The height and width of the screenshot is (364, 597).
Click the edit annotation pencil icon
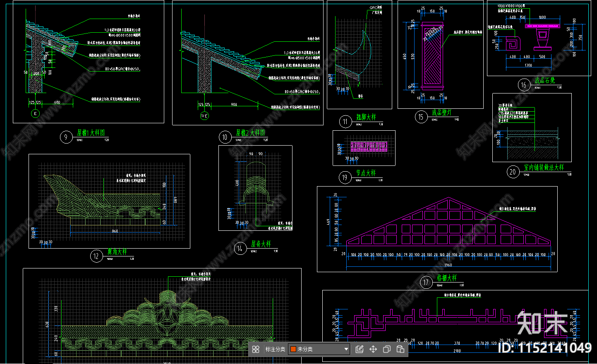[x=360, y=350]
